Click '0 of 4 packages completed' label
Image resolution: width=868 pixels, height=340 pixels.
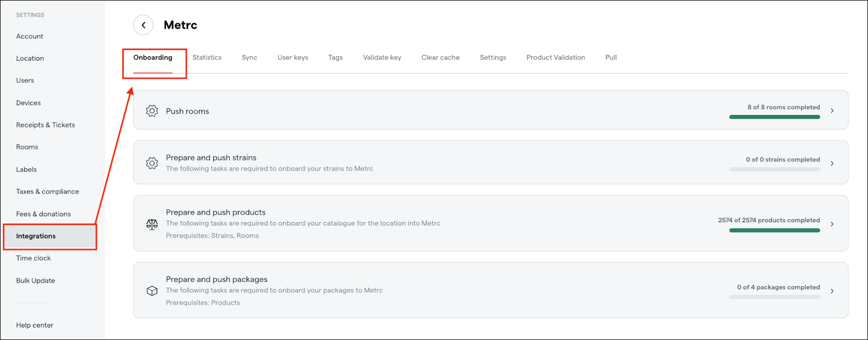779,287
